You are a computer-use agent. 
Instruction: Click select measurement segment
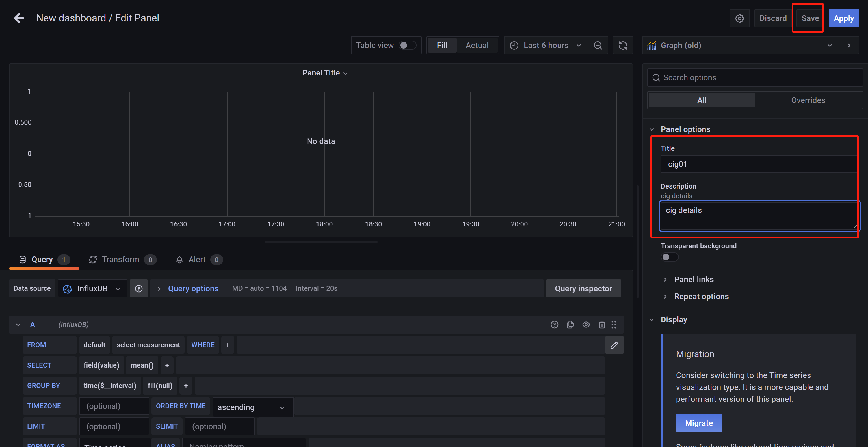(x=148, y=345)
